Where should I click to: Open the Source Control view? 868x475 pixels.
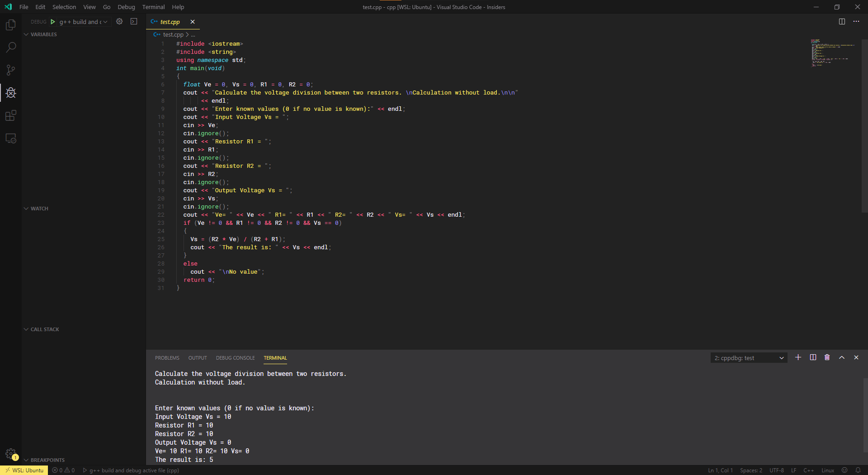pyautogui.click(x=10, y=70)
